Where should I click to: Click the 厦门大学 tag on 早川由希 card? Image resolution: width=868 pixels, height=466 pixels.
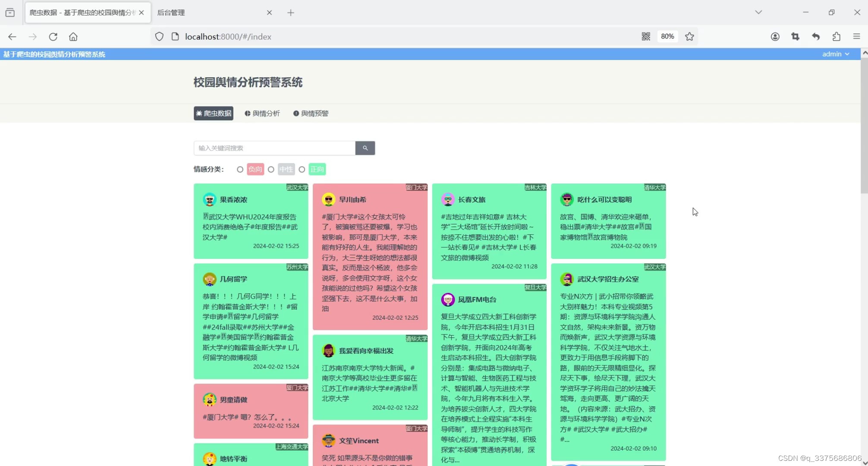[x=416, y=187]
